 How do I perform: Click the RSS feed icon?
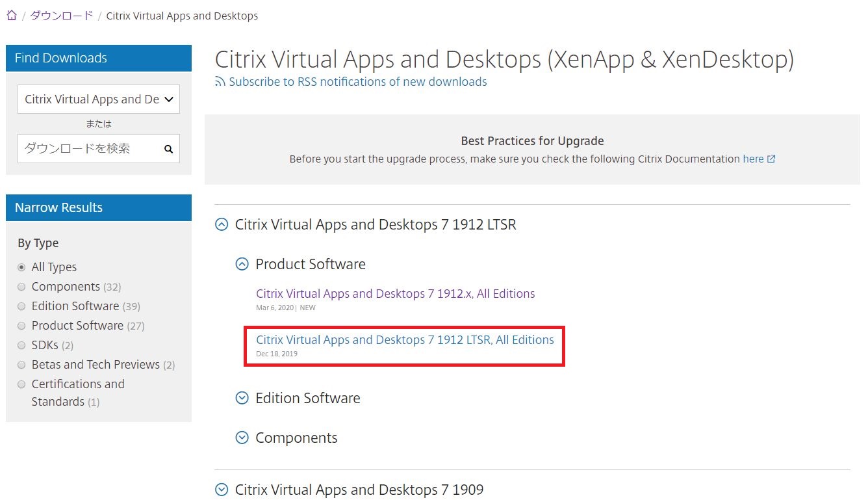(x=220, y=82)
